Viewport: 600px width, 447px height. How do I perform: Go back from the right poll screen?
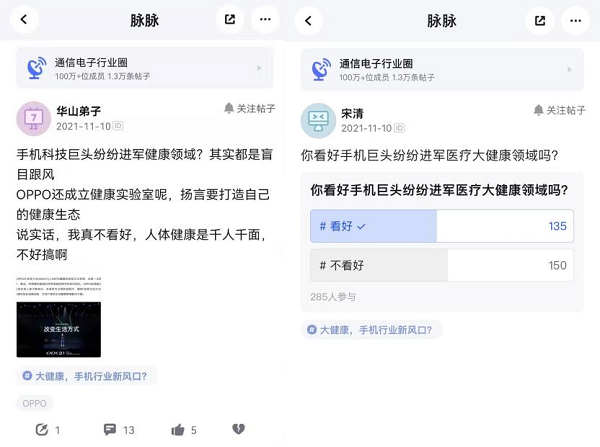(x=308, y=21)
